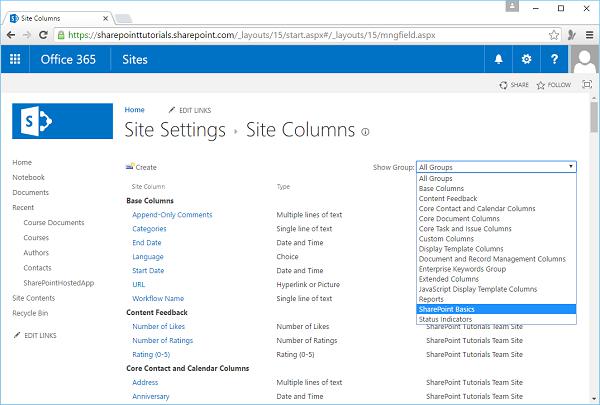Open Course Documents under Recent
Screen dimensions: 600x405
(54, 222)
